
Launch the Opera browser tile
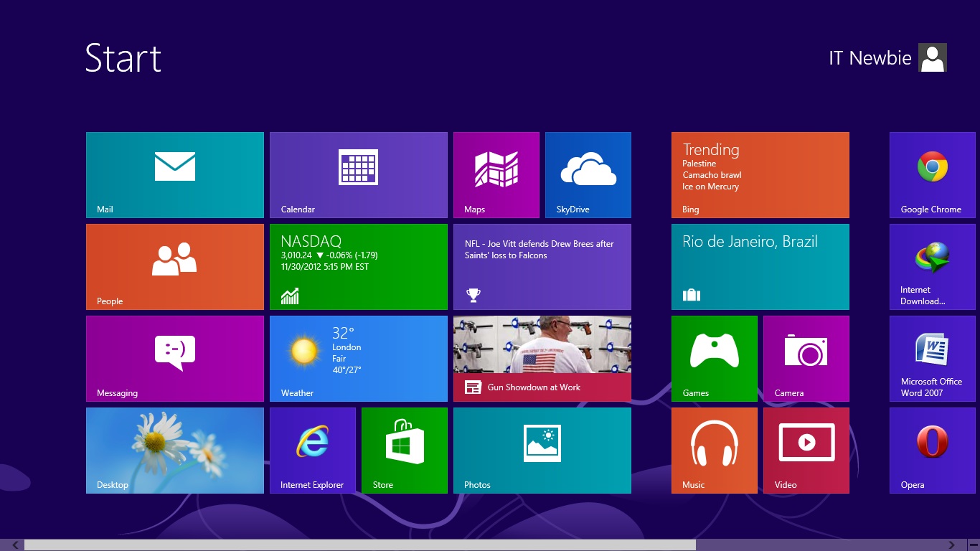pyautogui.click(x=933, y=451)
